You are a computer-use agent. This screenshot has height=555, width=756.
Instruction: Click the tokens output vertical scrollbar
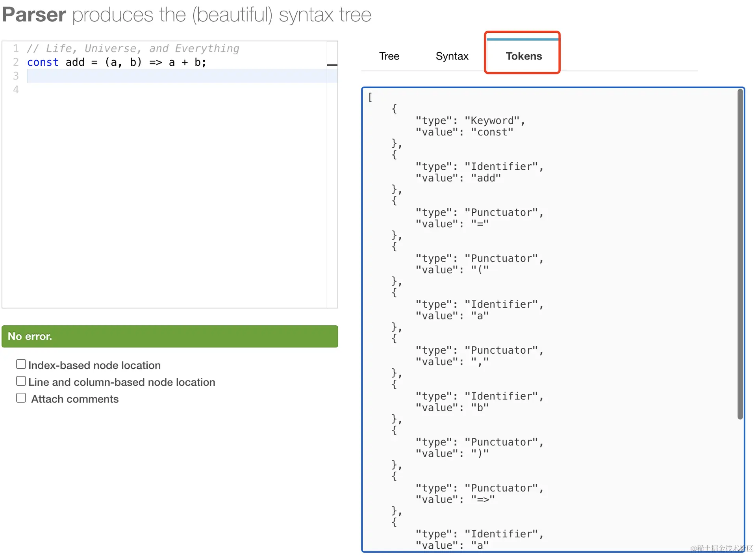740,254
